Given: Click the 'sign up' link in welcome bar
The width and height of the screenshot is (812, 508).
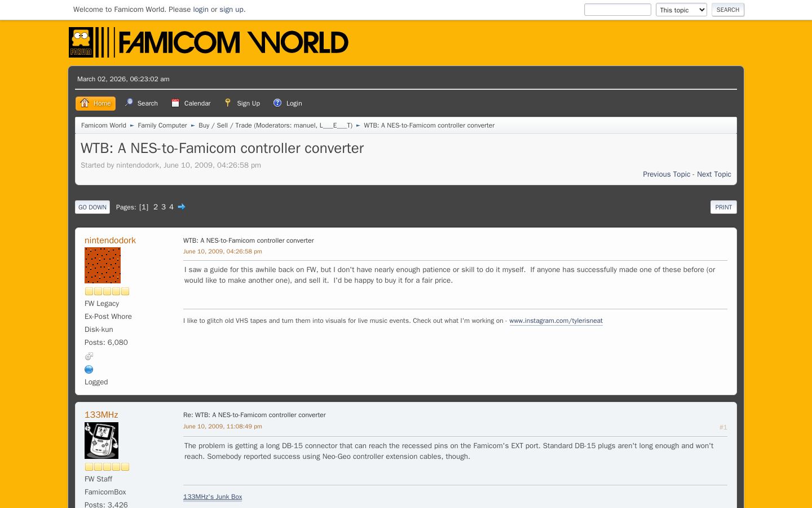Looking at the screenshot, I should click(x=231, y=10).
